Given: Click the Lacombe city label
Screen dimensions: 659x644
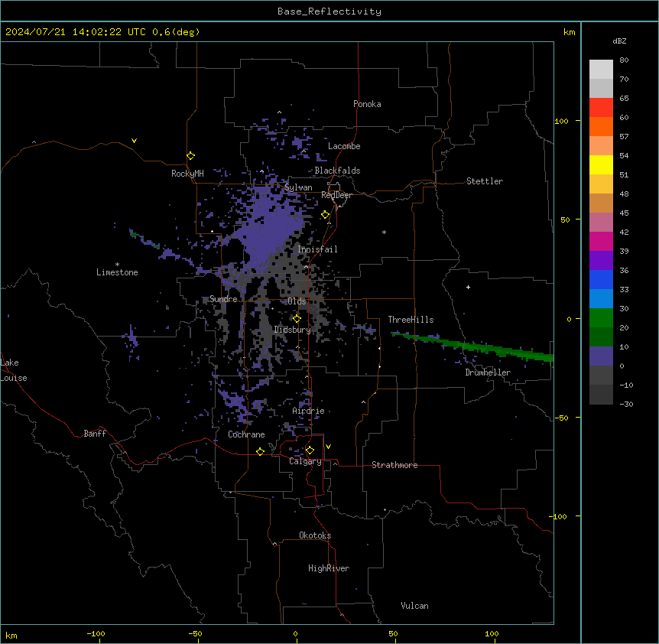Looking at the screenshot, I should (344, 146).
